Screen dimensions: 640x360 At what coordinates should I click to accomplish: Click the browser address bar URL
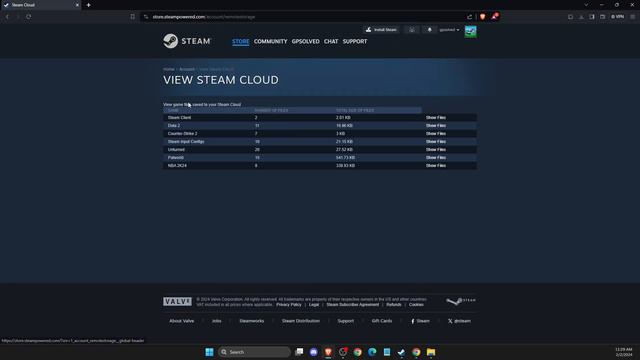tap(204, 17)
